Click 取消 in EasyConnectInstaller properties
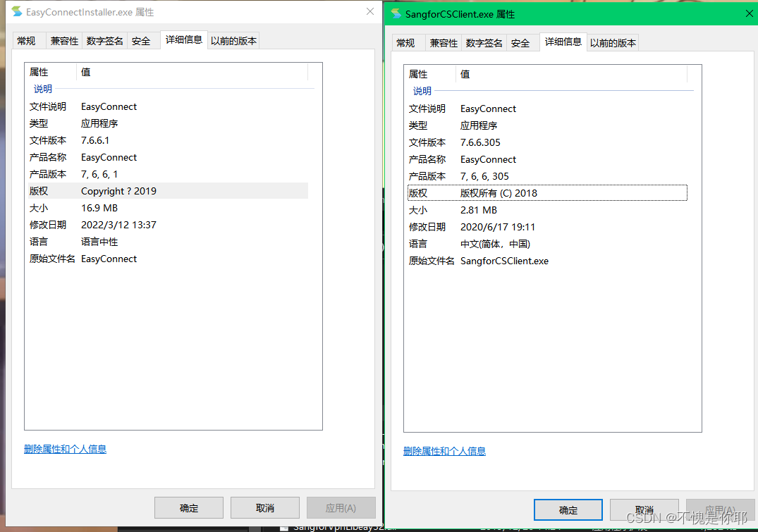758x532 pixels. [265, 508]
